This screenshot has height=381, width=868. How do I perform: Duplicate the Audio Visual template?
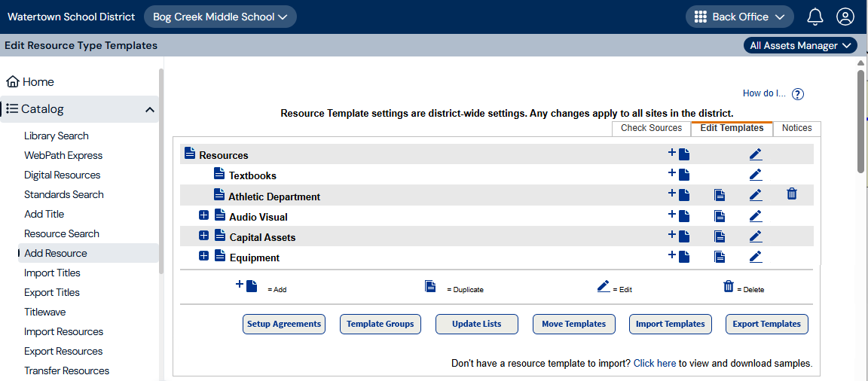(x=720, y=216)
